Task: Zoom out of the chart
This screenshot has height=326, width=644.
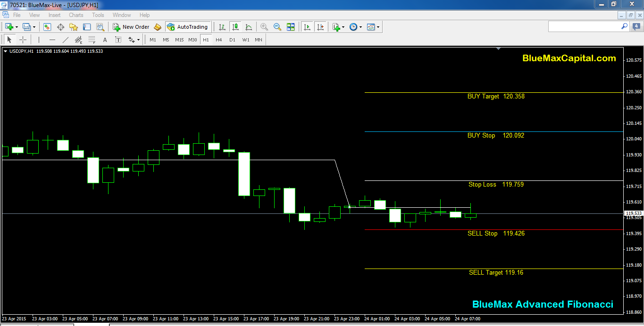Action: pyautogui.click(x=277, y=27)
